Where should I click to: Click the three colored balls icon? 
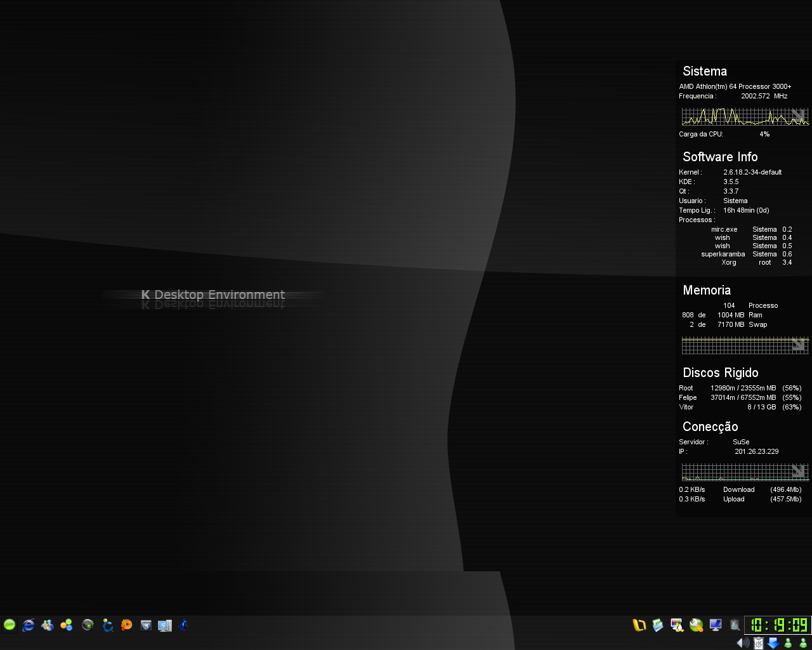click(x=67, y=625)
